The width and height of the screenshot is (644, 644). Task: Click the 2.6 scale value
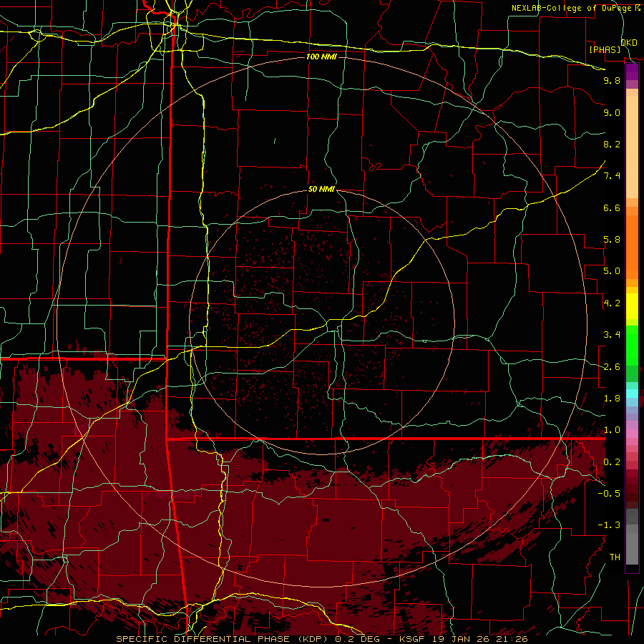612,367
